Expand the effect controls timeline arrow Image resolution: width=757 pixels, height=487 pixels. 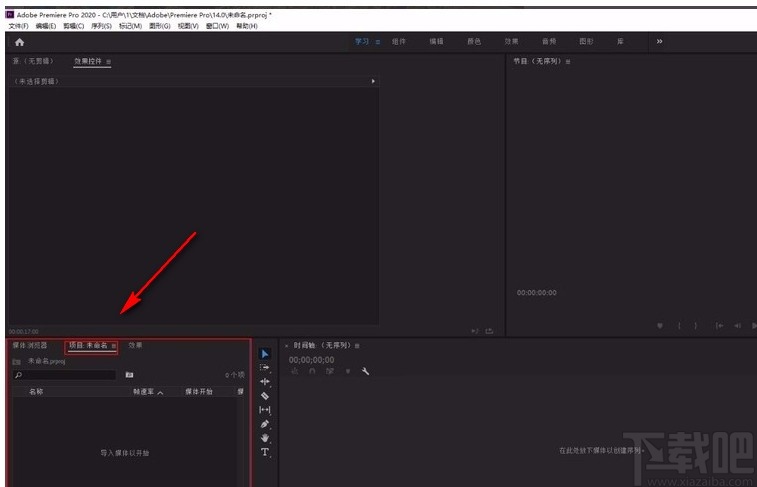[373, 81]
